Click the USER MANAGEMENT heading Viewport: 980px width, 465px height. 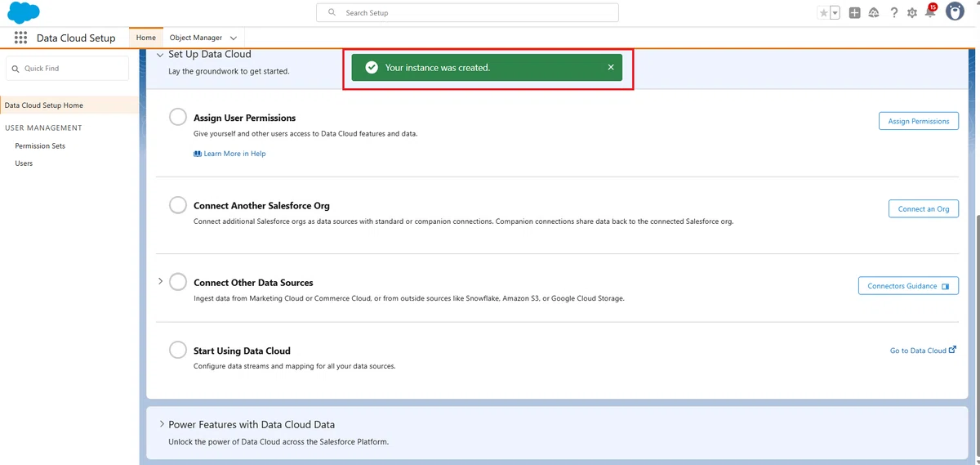[x=43, y=127]
